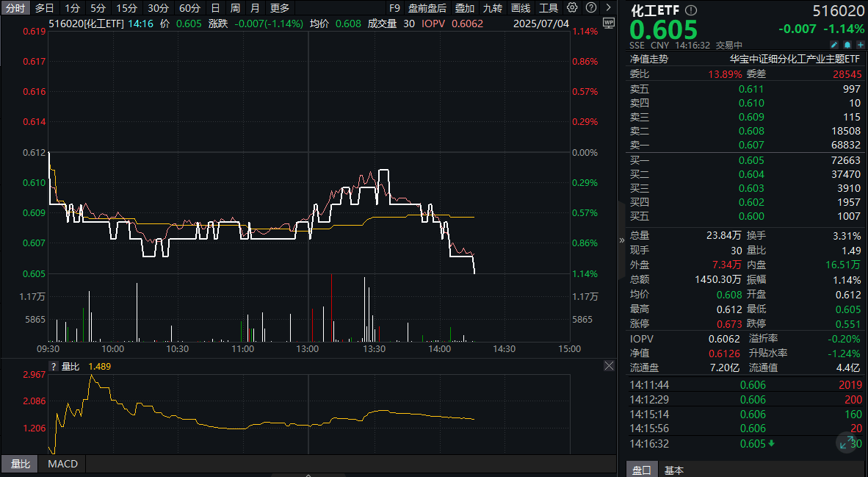Set a price alert via bell icon
The width and height of the screenshot is (868, 477).
[x=847, y=45]
